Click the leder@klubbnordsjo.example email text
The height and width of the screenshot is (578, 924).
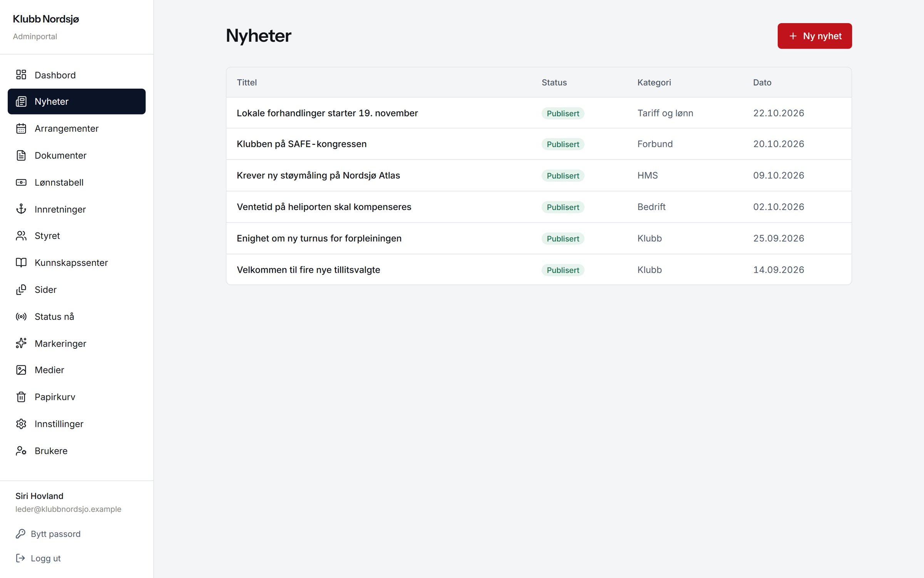(68, 509)
